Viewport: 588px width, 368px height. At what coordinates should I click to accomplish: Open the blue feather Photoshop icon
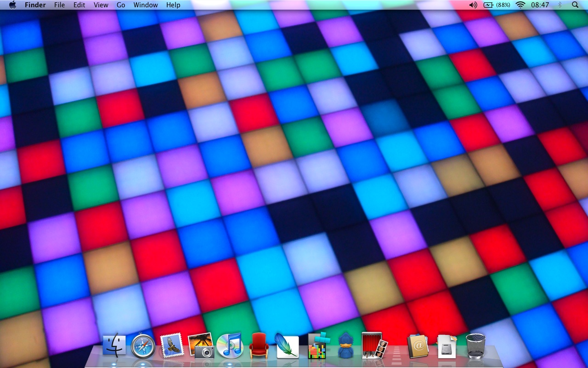[287, 345]
